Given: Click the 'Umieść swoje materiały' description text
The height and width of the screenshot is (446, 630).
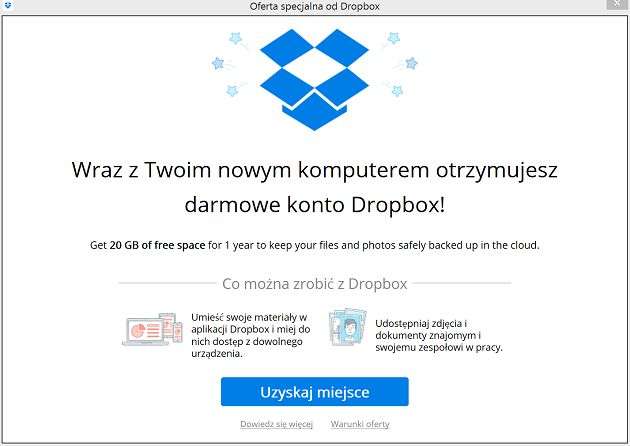Looking at the screenshot, I should [x=251, y=336].
